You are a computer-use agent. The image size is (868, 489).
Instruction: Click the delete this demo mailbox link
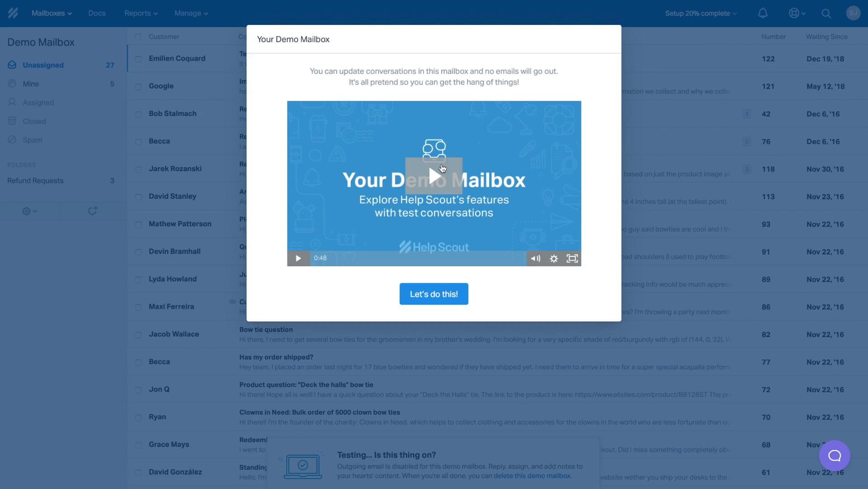(532, 475)
